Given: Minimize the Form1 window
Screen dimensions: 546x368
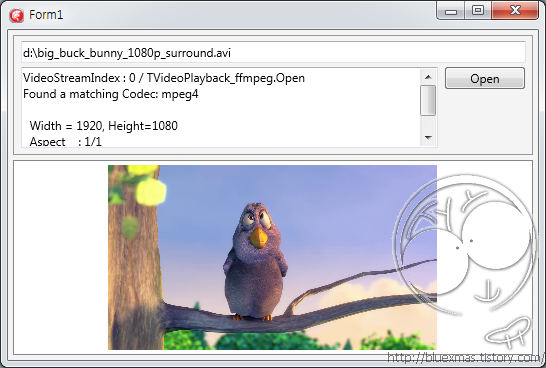Looking at the screenshot, I should click(x=451, y=11).
